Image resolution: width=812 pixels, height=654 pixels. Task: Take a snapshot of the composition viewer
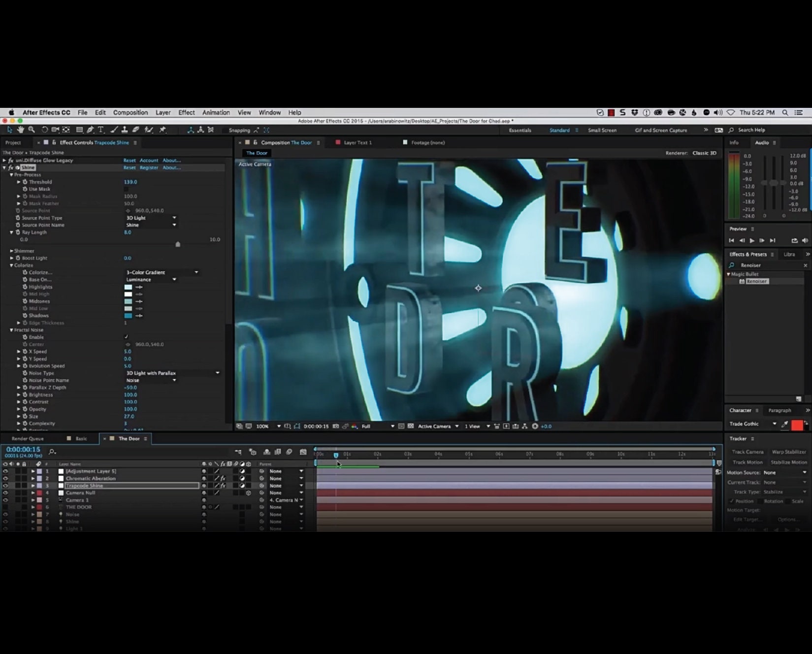tap(336, 426)
